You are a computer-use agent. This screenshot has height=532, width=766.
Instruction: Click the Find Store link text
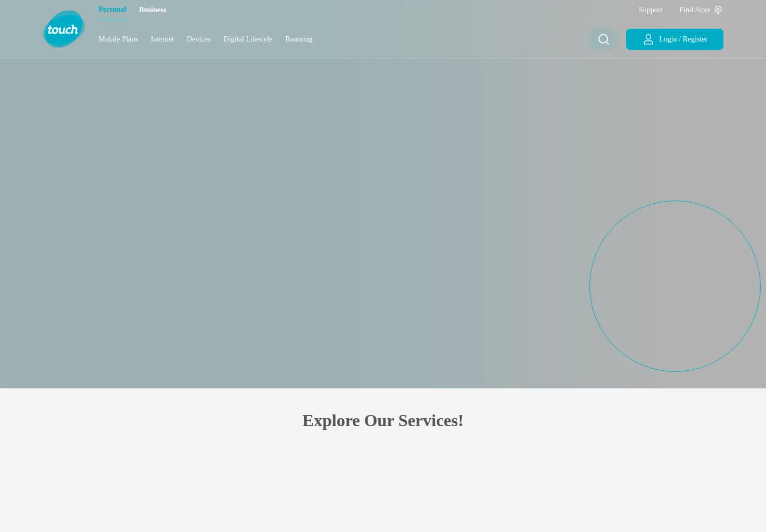(x=695, y=10)
